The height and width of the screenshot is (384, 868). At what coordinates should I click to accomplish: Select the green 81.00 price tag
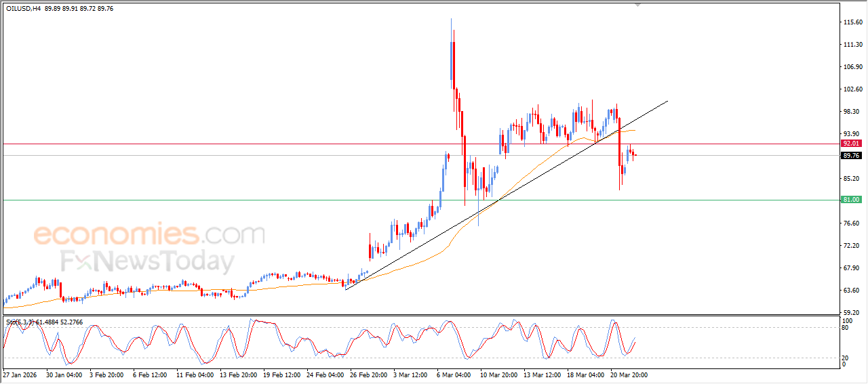[851, 200]
